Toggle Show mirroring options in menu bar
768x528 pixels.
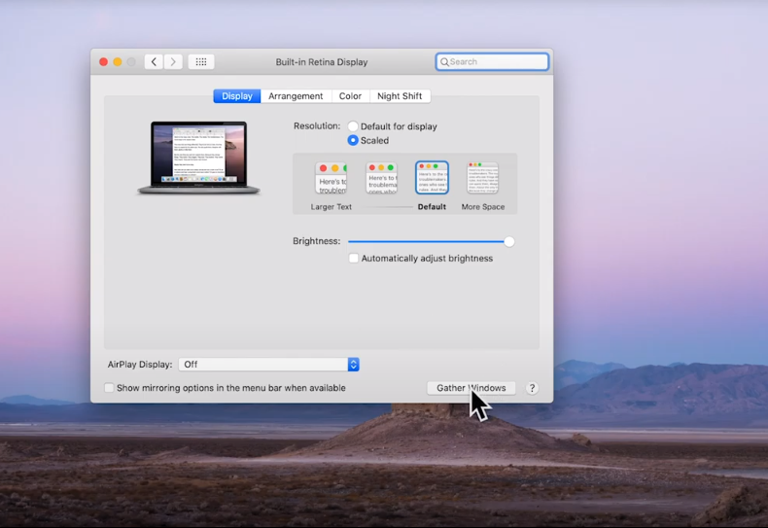pos(109,388)
